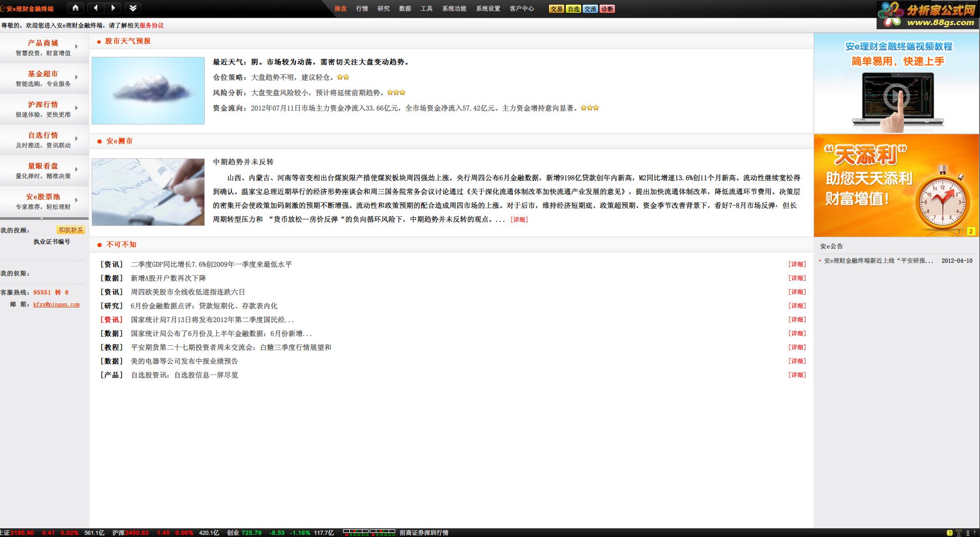Open announcement 安e理财金融终端新近上线

(879, 261)
